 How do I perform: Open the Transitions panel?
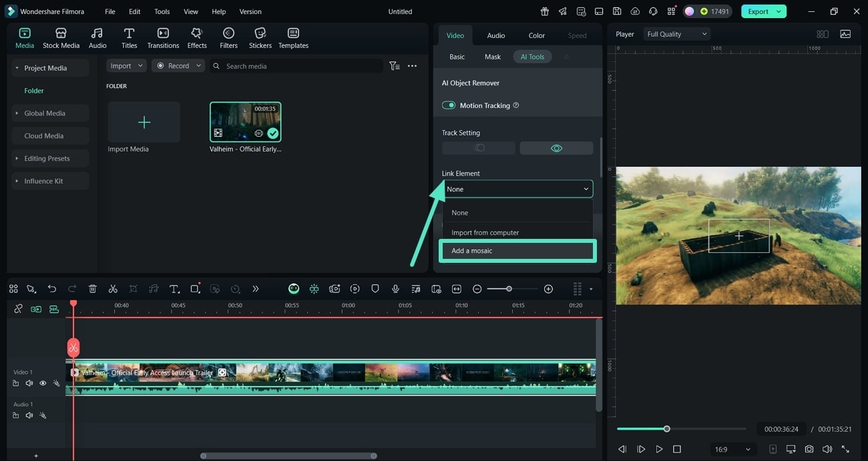(163, 38)
